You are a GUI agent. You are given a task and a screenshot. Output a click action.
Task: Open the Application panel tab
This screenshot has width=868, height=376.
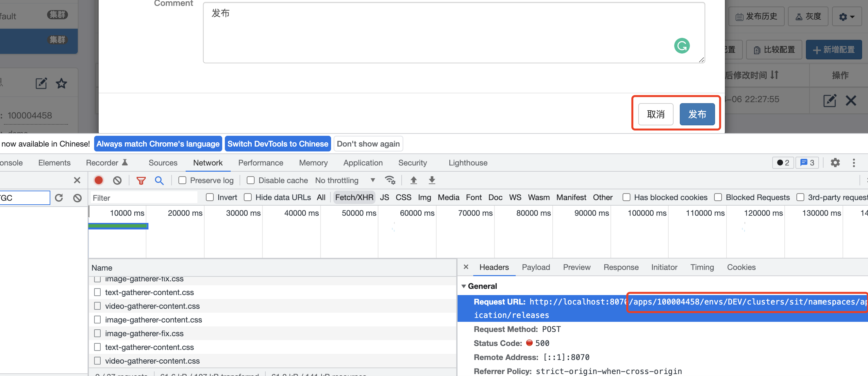pos(362,163)
